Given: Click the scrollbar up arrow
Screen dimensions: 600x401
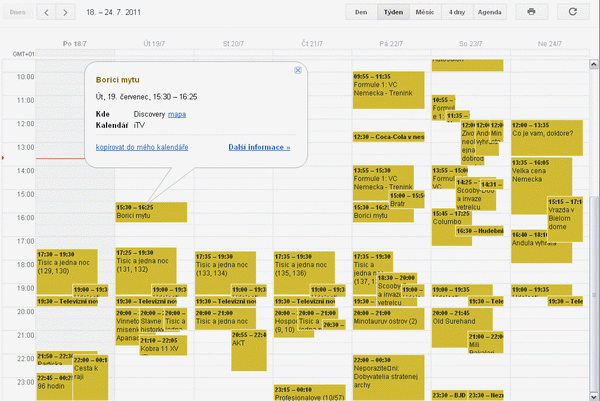Looking at the screenshot, I should [x=593, y=64].
